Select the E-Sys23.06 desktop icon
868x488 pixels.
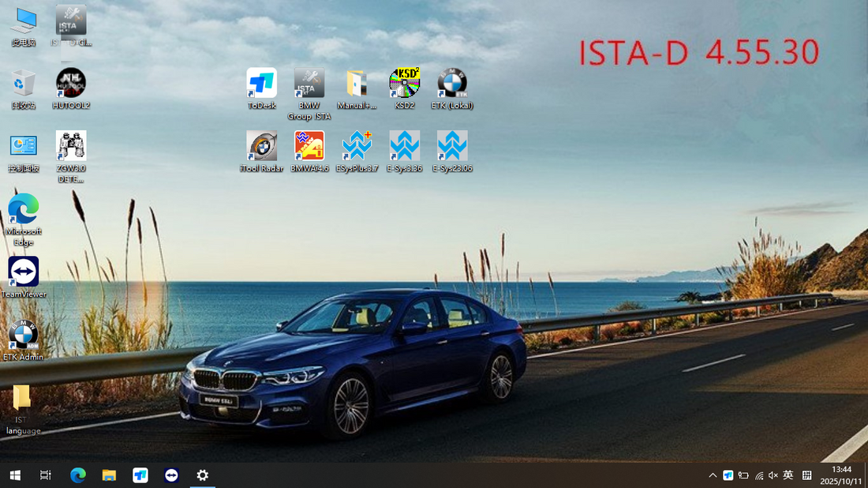[x=452, y=147]
